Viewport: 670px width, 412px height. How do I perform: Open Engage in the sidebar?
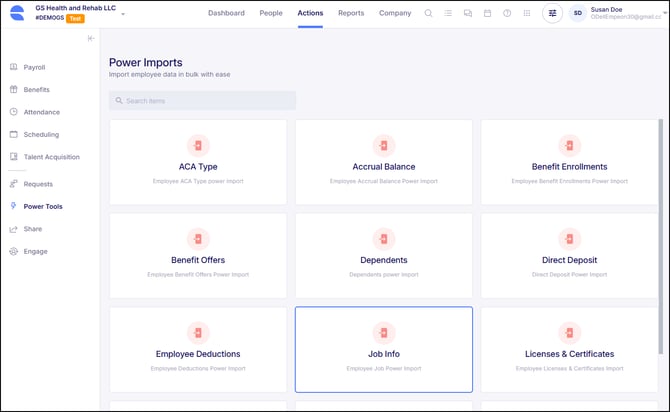[35, 251]
